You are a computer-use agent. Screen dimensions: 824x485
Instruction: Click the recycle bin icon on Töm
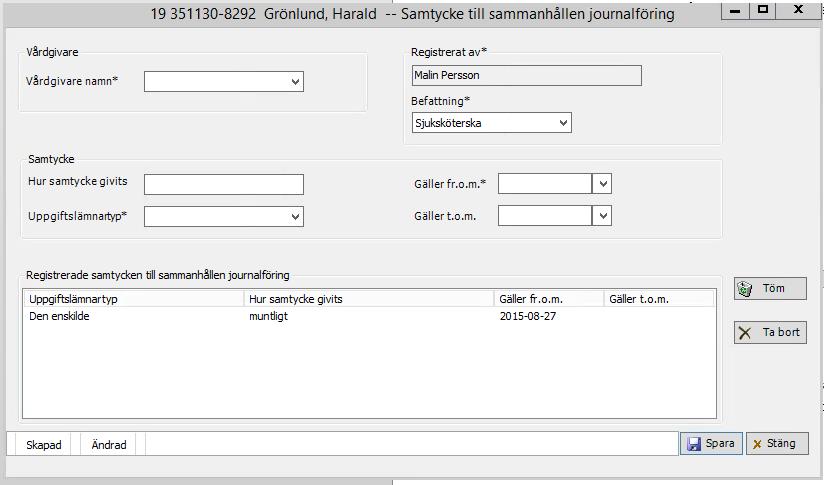tap(745, 288)
